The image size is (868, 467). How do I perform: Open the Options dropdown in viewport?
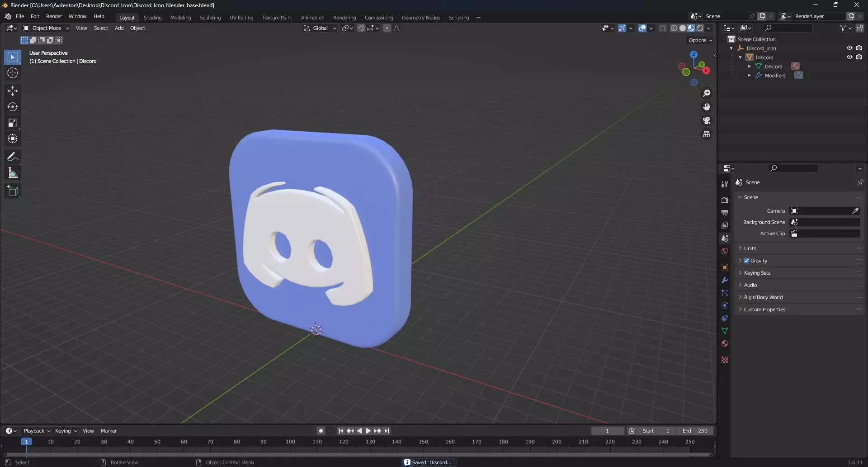coord(700,40)
